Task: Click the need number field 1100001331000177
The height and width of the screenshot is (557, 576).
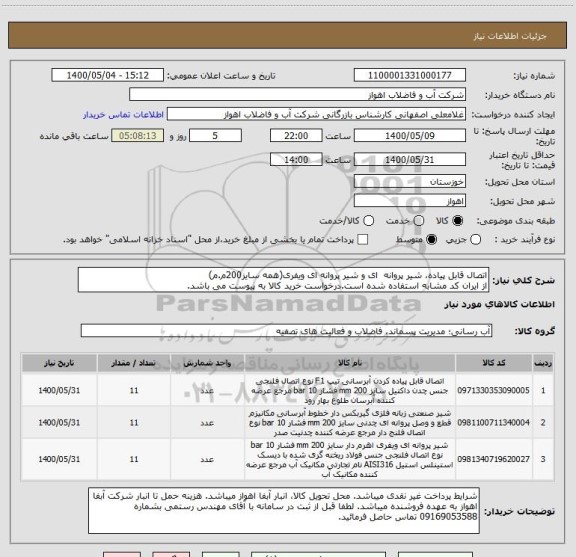Action: 410,75
